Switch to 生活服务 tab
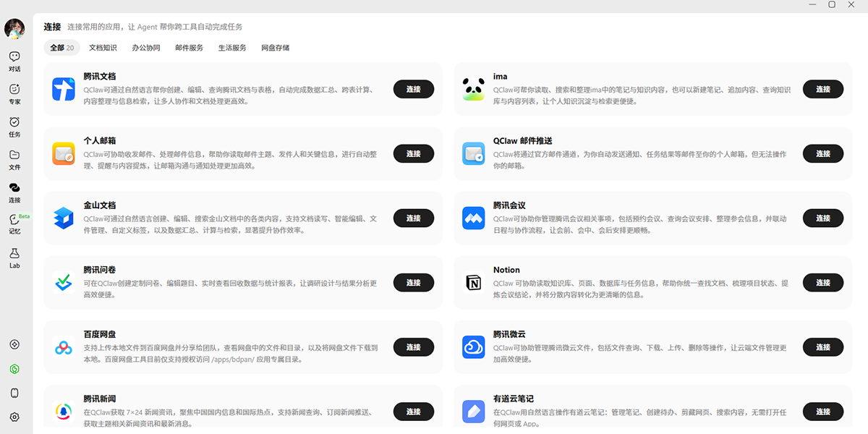Image resolution: width=868 pixels, height=434 pixels. 232,48
